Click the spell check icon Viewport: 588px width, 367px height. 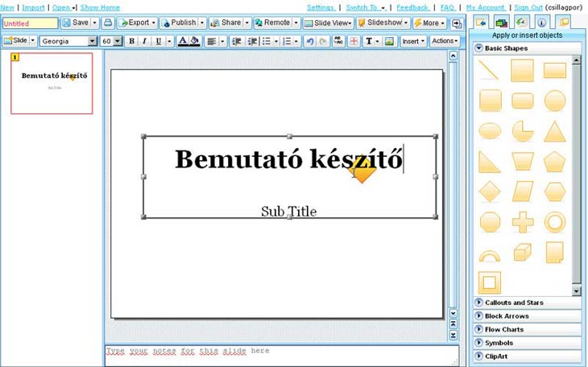337,41
